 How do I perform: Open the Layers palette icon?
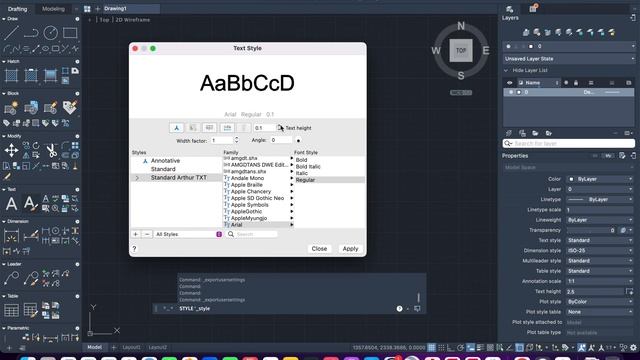pos(509,9)
